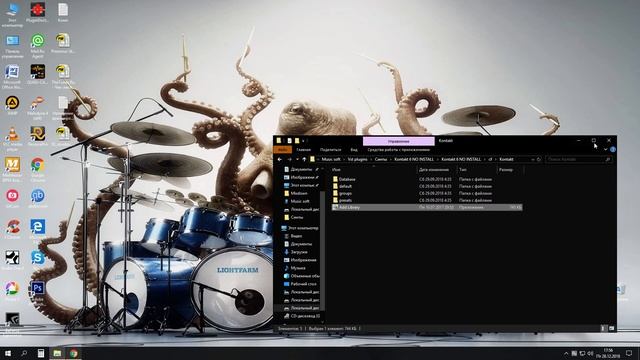
Task: Open the VLC media player desktop icon
Action: (x=12, y=139)
